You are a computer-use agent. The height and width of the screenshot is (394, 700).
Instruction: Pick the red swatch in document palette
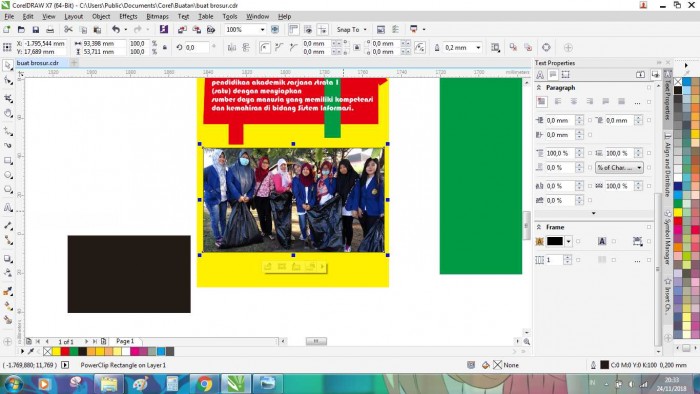point(65,352)
